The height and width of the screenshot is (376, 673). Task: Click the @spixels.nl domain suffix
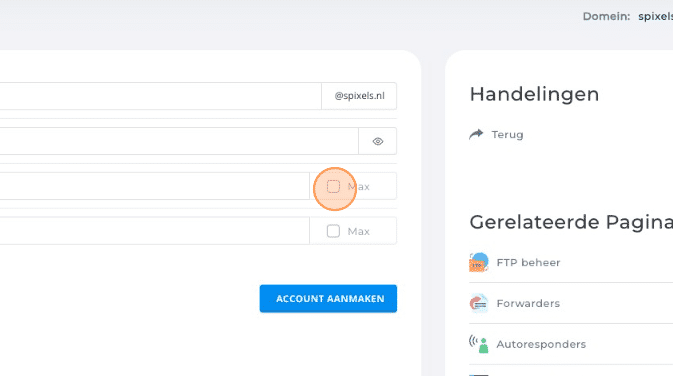(x=359, y=96)
